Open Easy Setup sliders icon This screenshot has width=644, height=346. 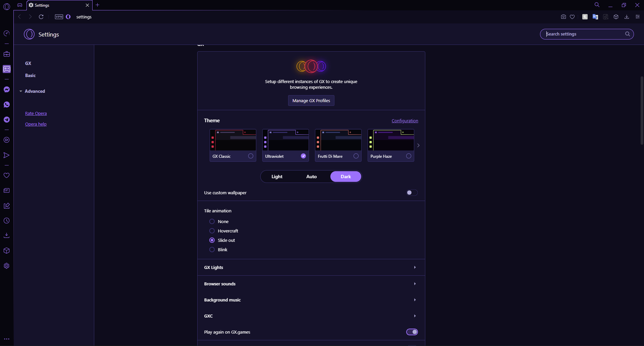click(638, 17)
